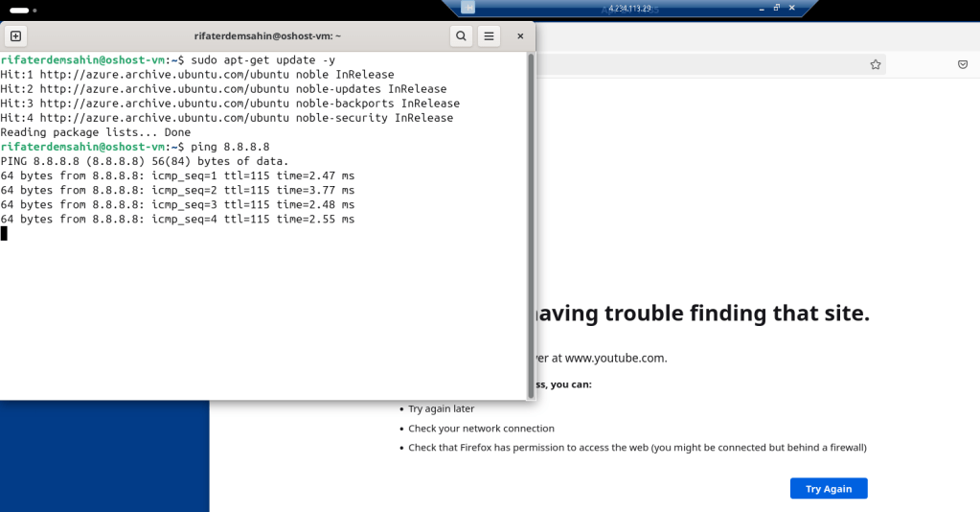Click the Hit:4 noble-security InRelease line

[227, 118]
